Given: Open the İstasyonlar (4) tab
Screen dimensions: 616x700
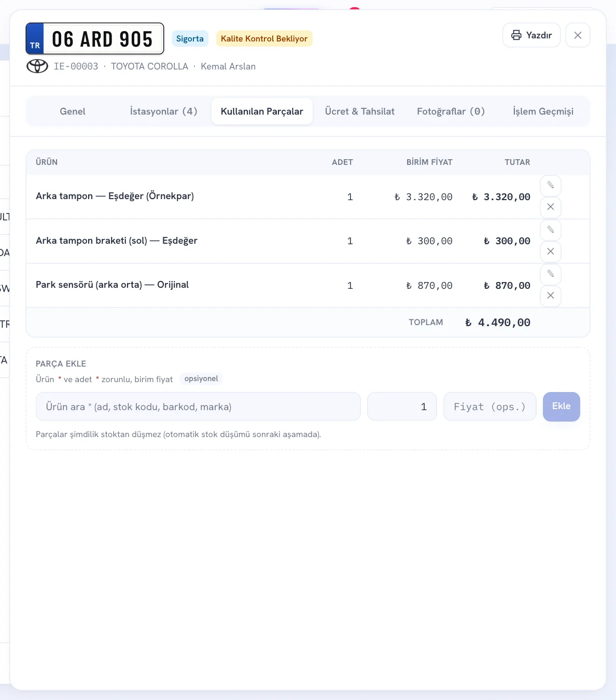Looking at the screenshot, I should click(164, 111).
